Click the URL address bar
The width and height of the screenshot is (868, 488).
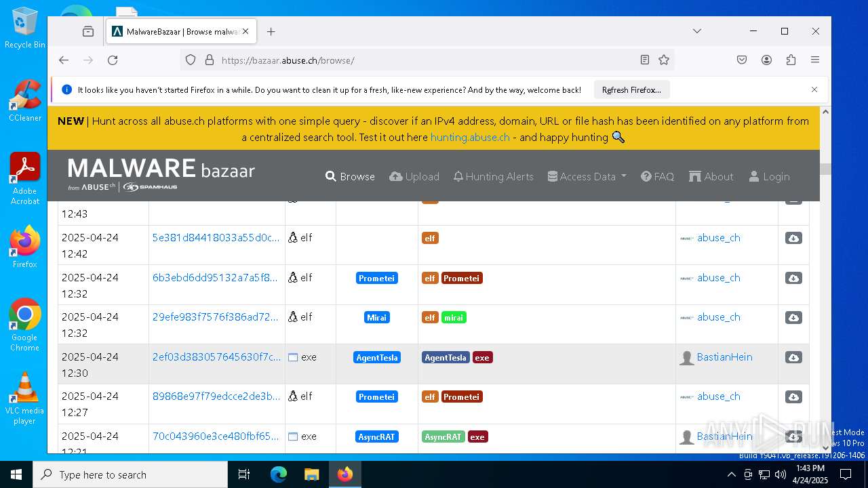pos(427,60)
